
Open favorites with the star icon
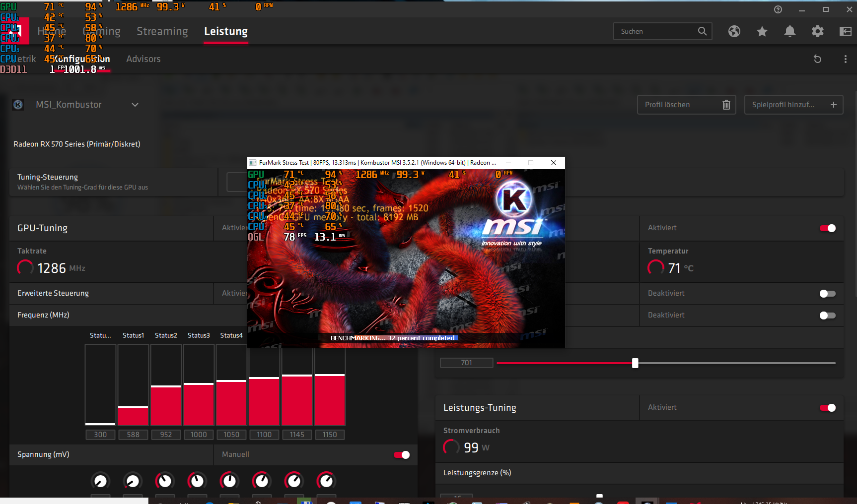point(762,31)
